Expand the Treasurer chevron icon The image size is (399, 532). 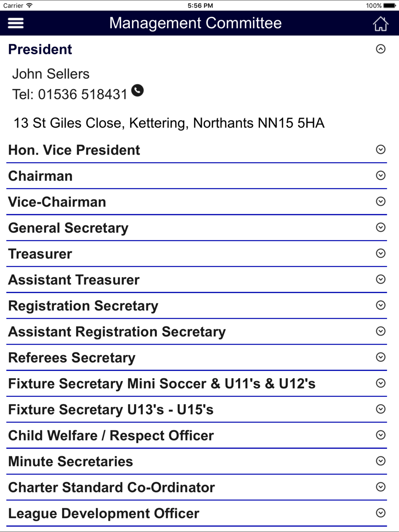pos(381,253)
